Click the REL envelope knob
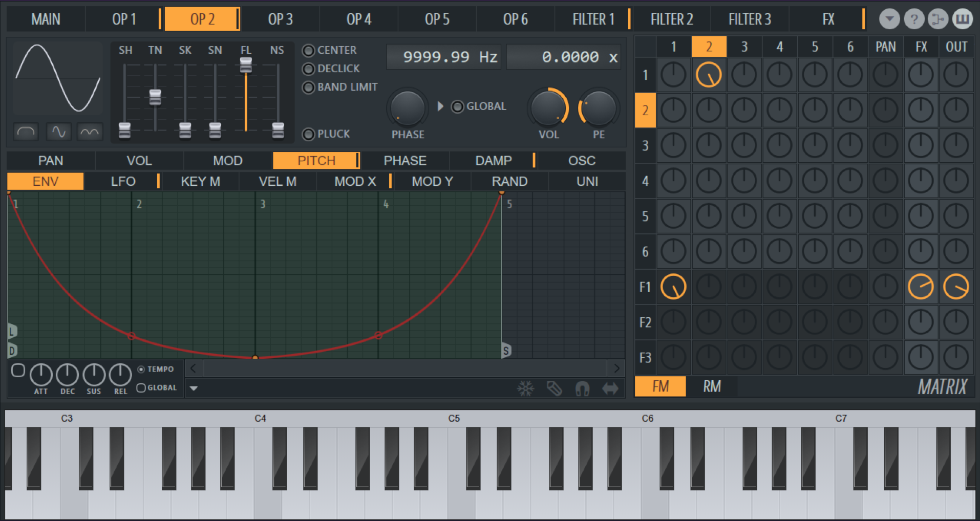 coord(120,375)
